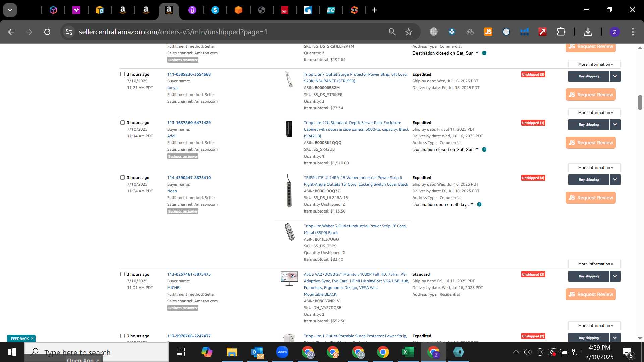Switch to the second Amazon tab
Screen dimensions: 644x362
click(146, 10)
